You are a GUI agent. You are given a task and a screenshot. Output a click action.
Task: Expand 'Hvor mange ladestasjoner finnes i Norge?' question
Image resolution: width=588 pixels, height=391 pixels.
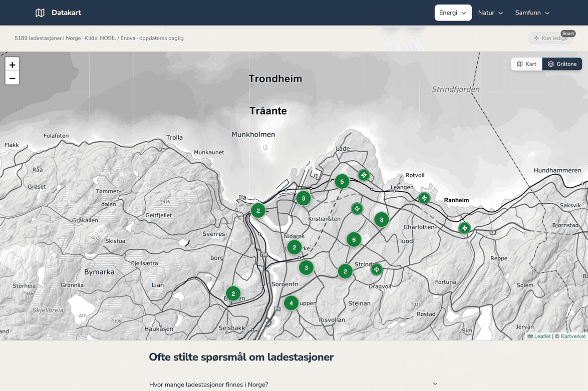[293, 384]
